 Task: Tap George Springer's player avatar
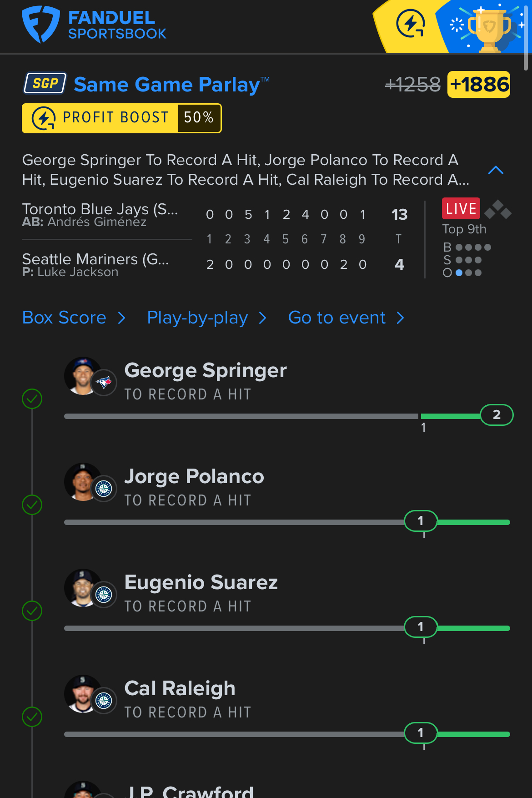[83, 376]
